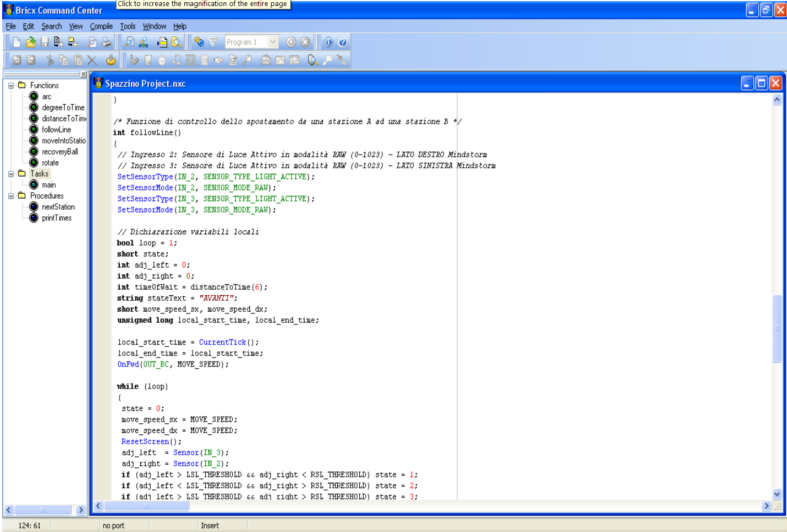
Task: Select the arc function in tree
Action: [46, 97]
